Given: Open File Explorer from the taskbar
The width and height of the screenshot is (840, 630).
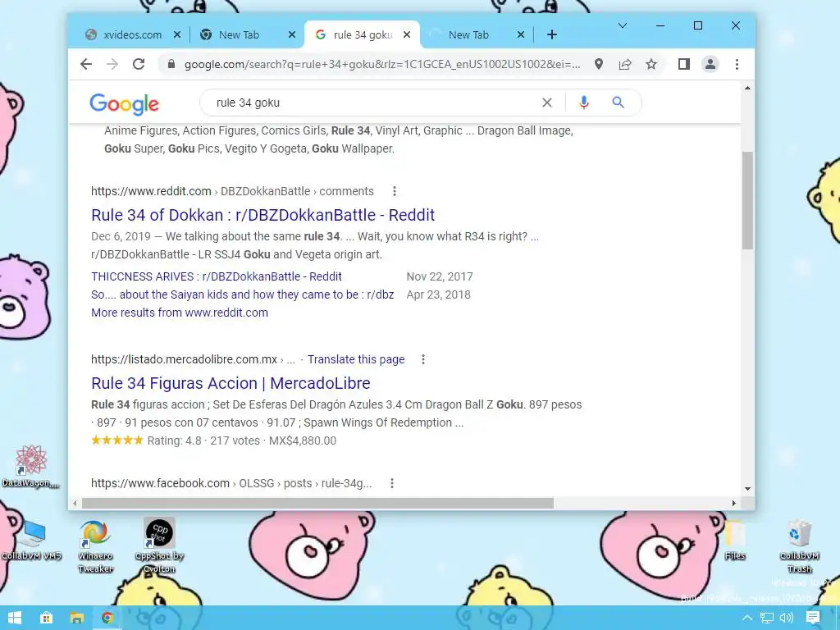Looking at the screenshot, I should (76, 619).
